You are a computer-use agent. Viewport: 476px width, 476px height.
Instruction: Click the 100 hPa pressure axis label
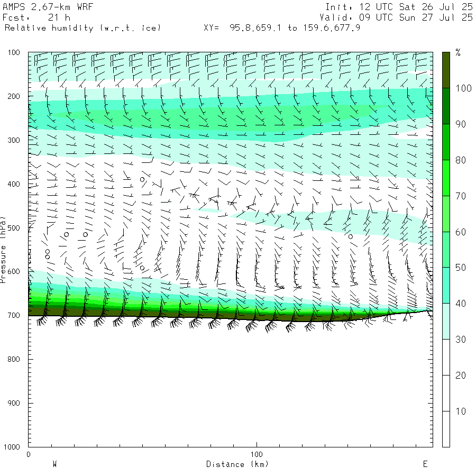(x=14, y=52)
